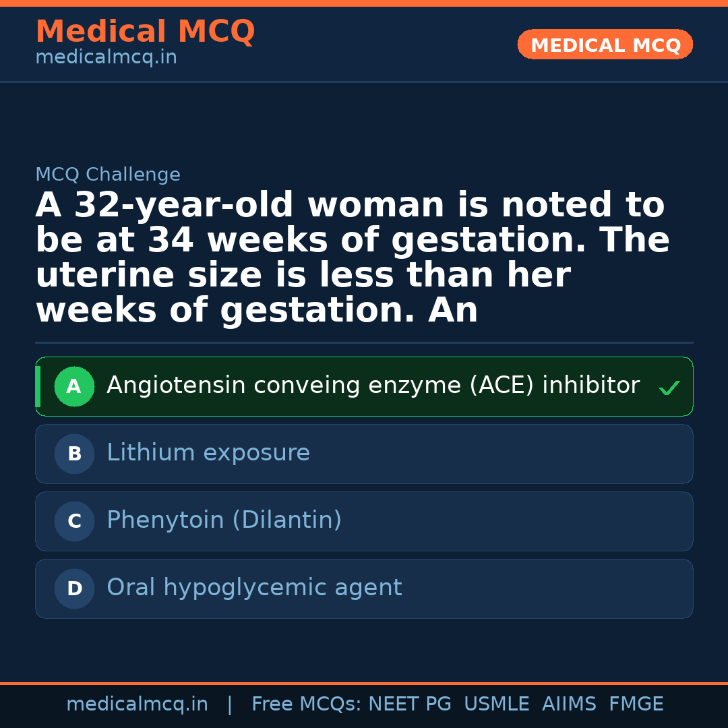
Task: Click the Medical MCQ title logo
Action: pyautogui.click(x=145, y=32)
